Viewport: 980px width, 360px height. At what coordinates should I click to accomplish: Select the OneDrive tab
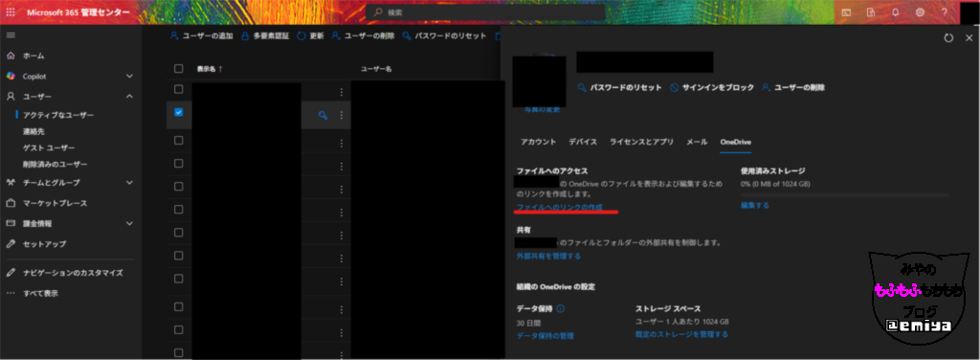coord(736,142)
